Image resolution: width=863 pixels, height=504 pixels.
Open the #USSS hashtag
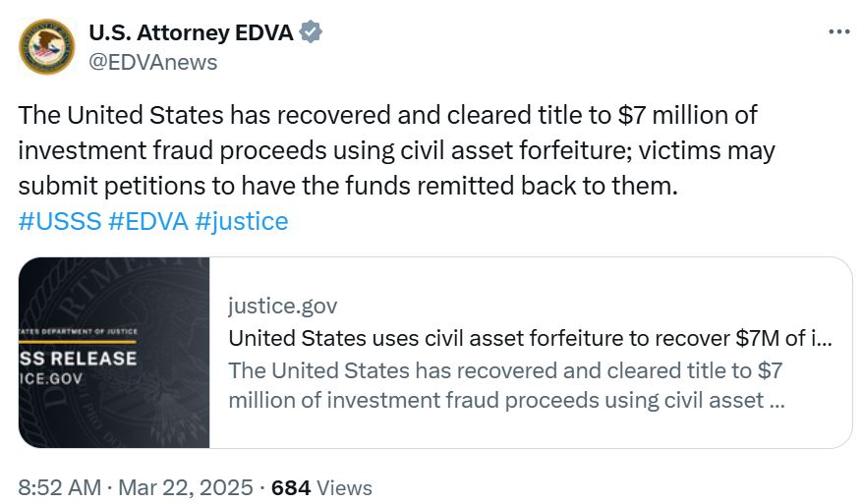(x=60, y=221)
